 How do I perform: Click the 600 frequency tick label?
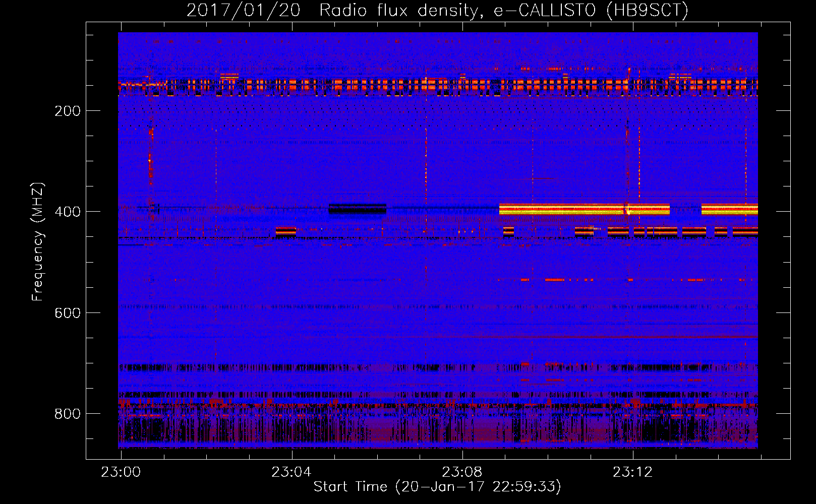(x=68, y=313)
